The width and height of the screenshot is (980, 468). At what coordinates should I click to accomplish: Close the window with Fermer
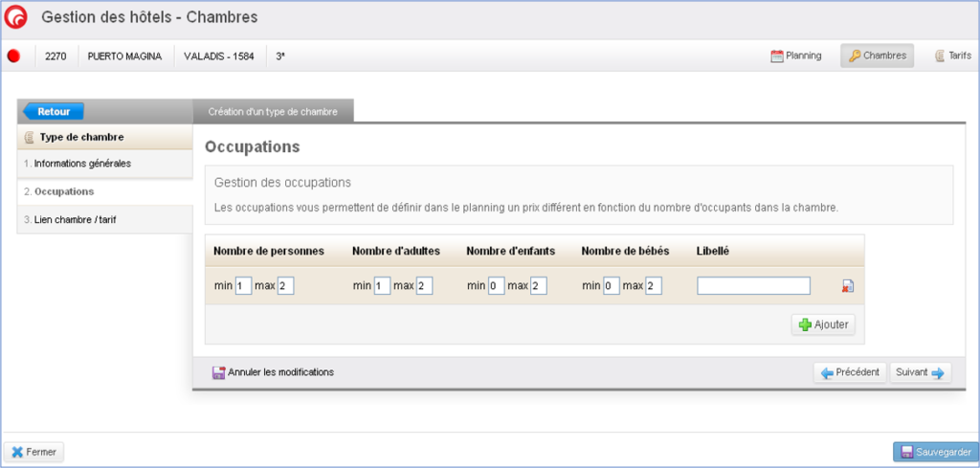32,452
